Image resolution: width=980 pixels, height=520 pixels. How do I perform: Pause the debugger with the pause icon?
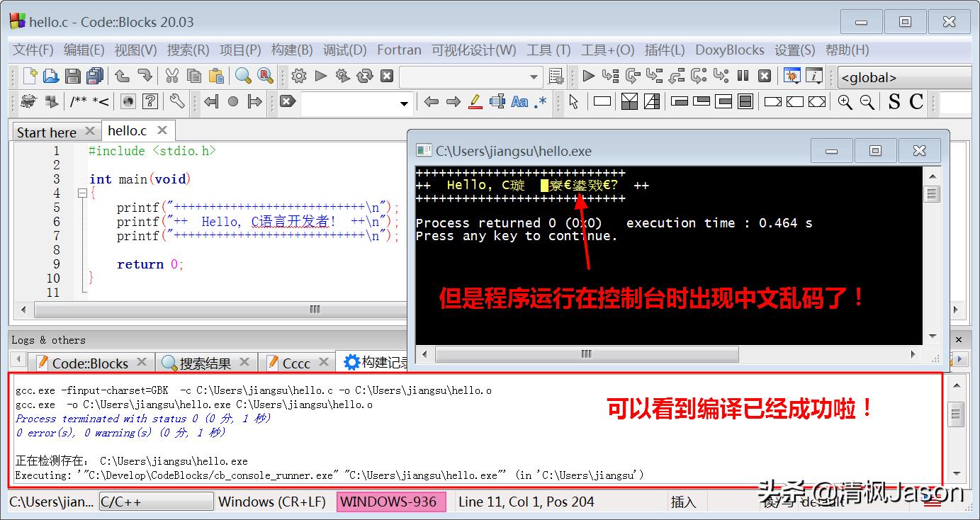743,76
